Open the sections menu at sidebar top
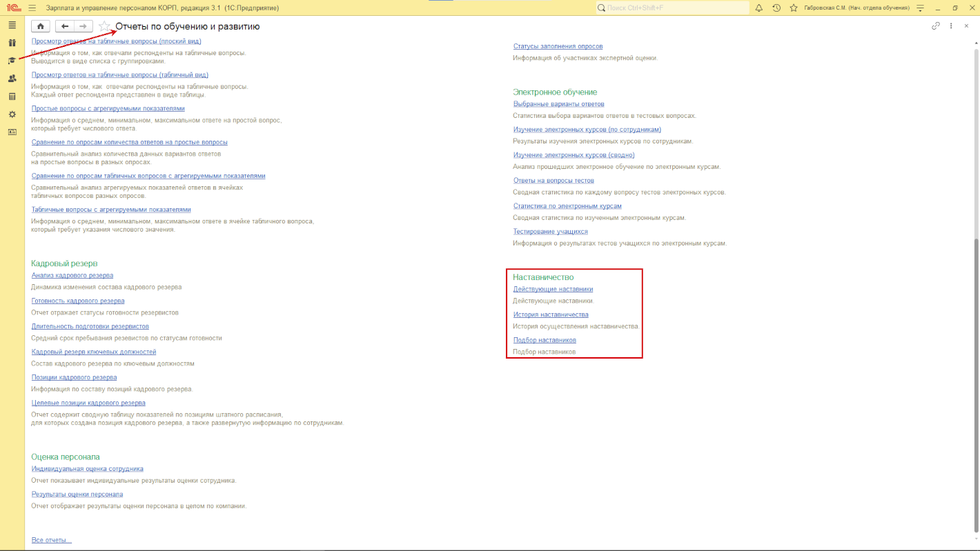The height and width of the screenshot is (551, 980). pos(12,25)
